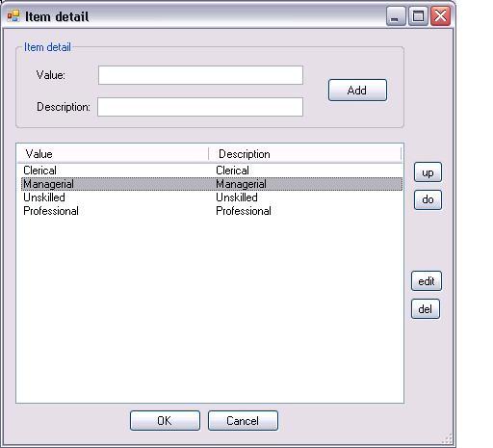The width and height of the screenshot is (493, 448).
Task: Click the edit button
Action: [427, 281]
